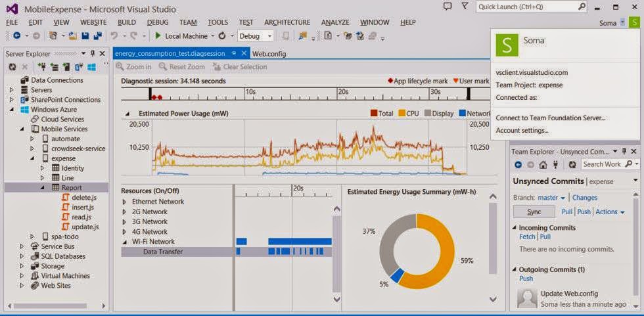The image size is (644, 316).
Task: Click the small green S account avatar
Action: tap(635, 22)
